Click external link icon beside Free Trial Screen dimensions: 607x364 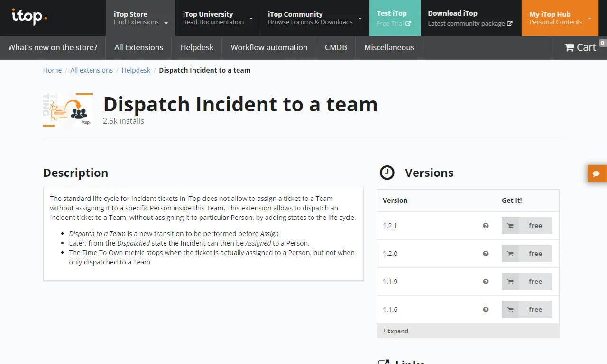[408, 23]
